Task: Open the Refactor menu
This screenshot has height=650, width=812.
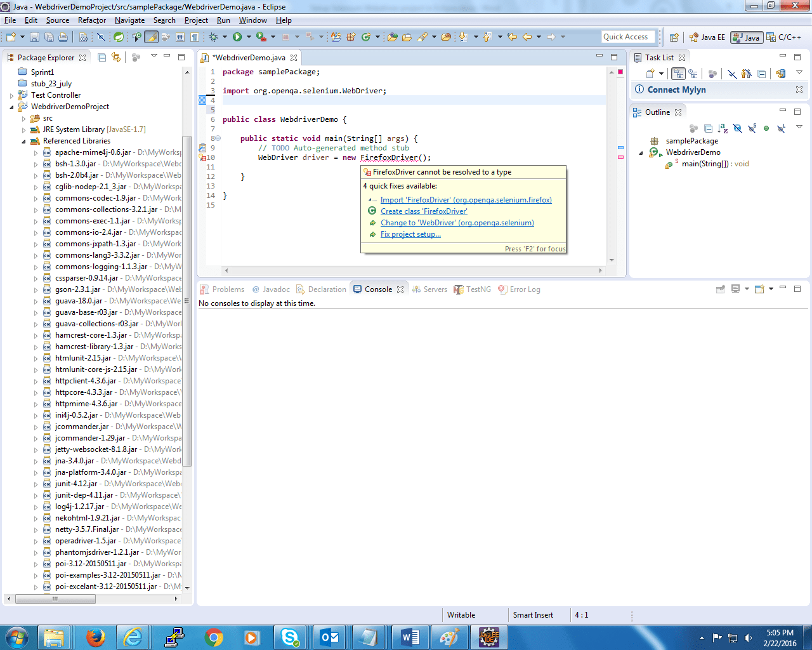Action: [92, 20]
